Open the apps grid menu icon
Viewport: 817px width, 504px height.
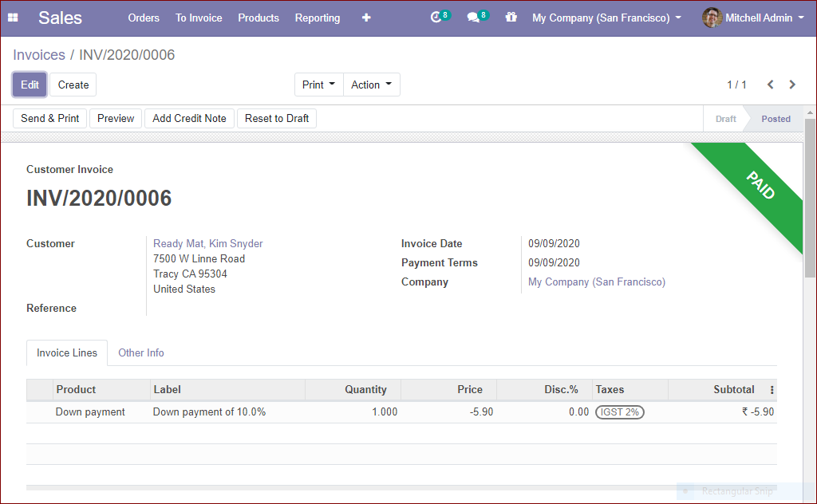click(13, 18)
